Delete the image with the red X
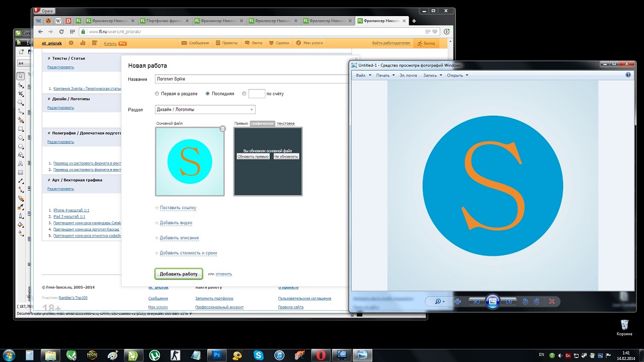This screenshot has height=362, width=644. coord(551,301)
